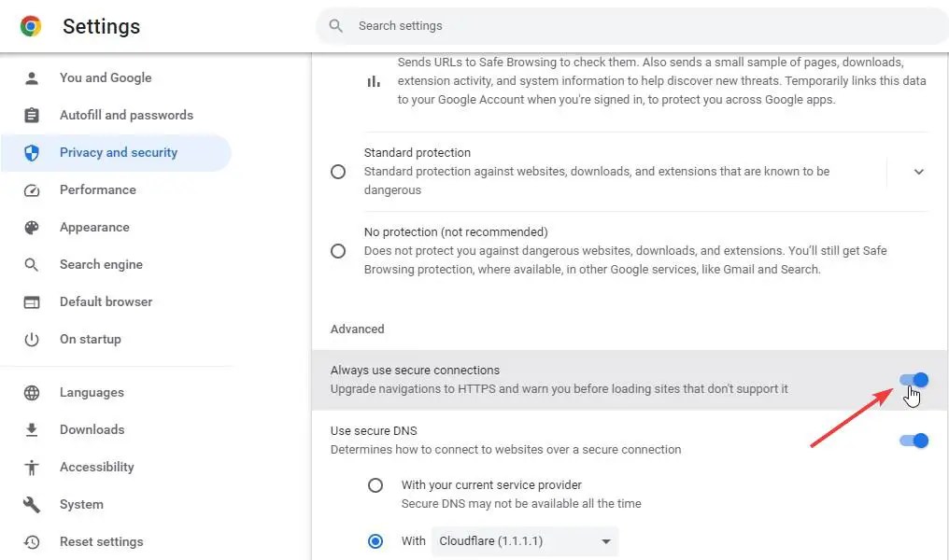Click the Privacy and security shield icon
Screen dimensions: 949x560
[32, 152]
